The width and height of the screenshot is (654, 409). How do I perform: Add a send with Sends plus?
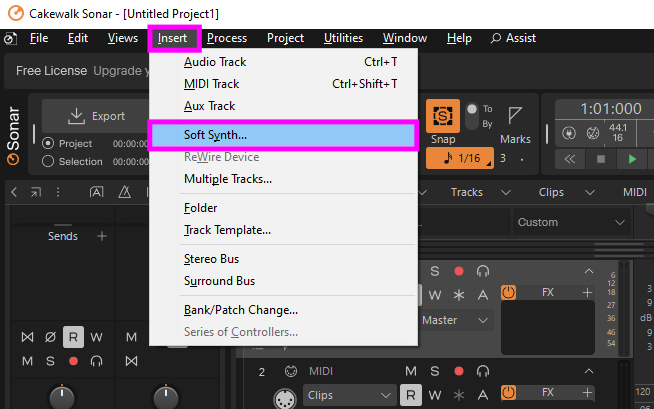click(x=102, y=236)
